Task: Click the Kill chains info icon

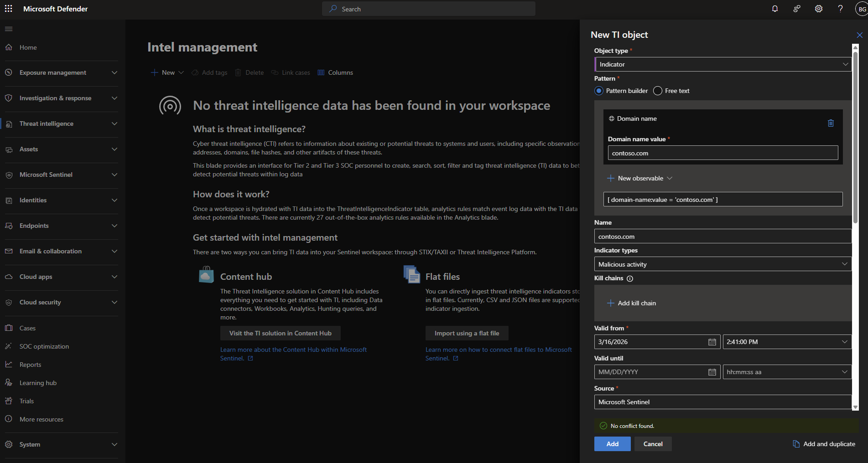Action: coord(630,279)
